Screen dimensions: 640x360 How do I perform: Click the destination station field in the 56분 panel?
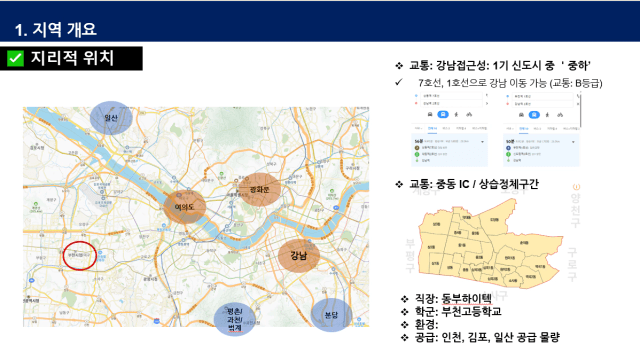(451, 104)
